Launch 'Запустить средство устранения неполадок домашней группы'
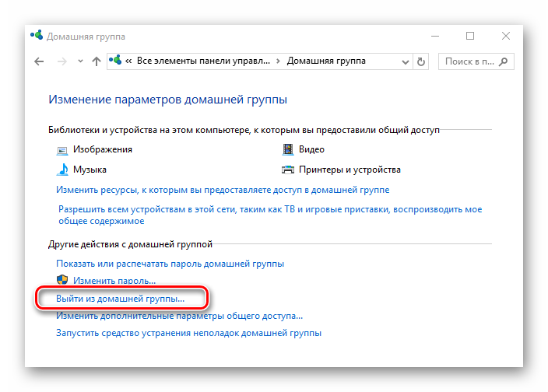This screenshot has height=392, width=548. pos(188,333)
